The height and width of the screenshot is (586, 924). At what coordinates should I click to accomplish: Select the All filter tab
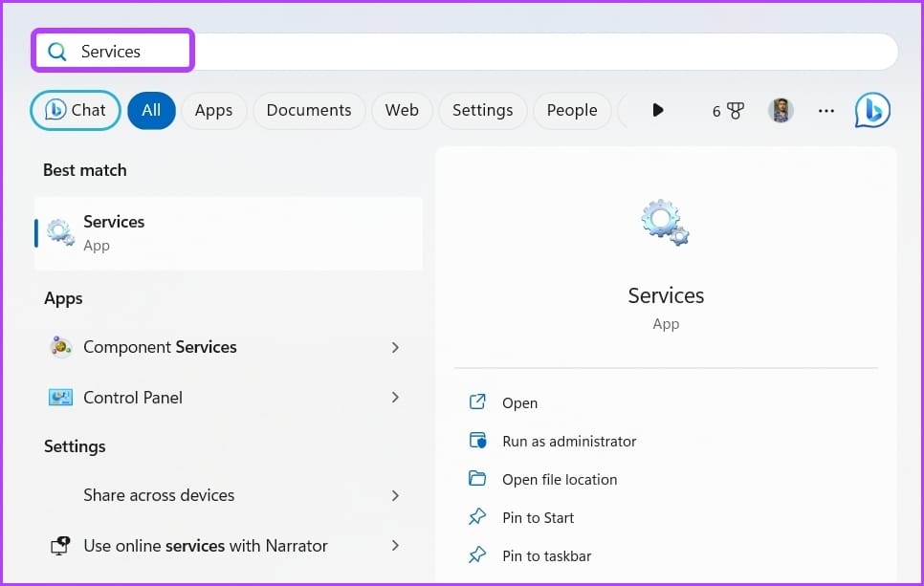tap(151, 110)
